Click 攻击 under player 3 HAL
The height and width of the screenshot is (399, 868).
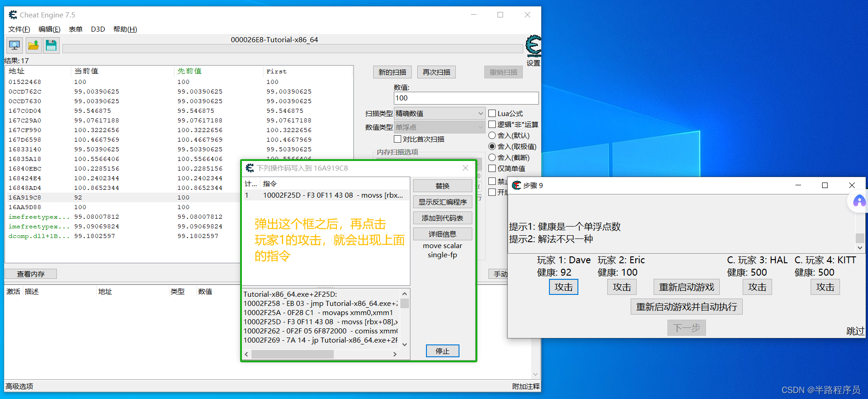pos(757,287)
